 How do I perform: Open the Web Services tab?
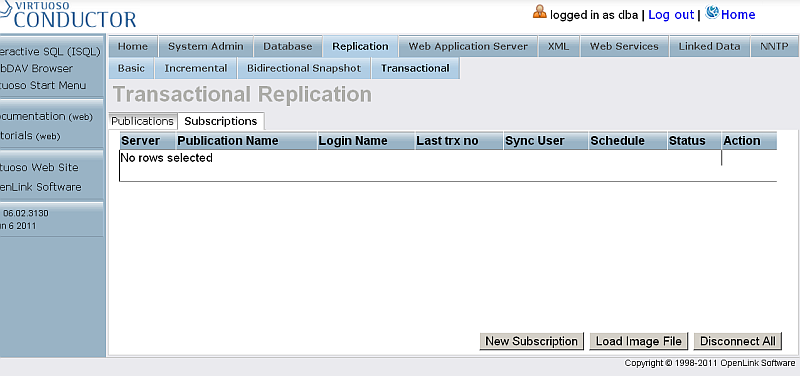tap(624, 46)
